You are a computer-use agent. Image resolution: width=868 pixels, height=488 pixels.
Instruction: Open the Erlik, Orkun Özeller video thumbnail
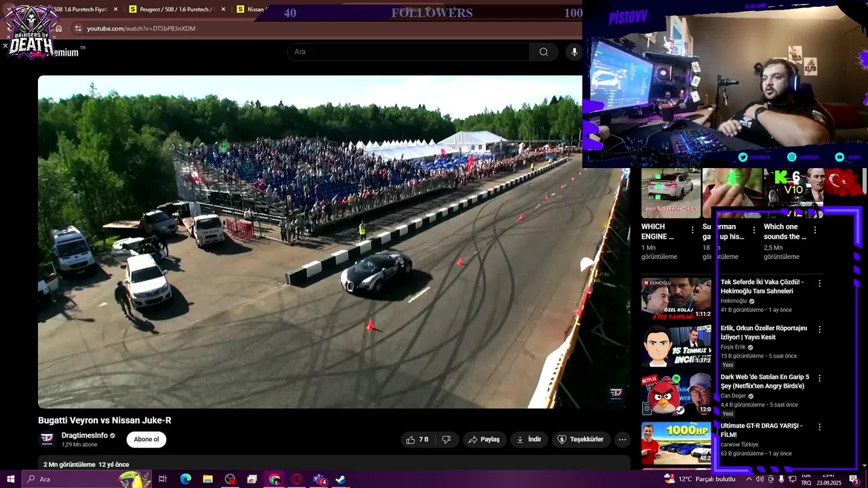pos(677,346)
